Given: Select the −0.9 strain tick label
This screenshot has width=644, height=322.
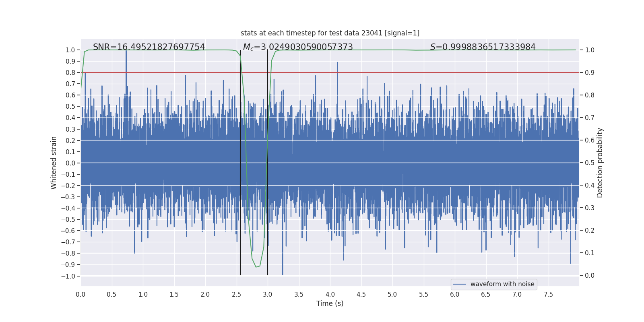Looking at the screenshot, I should tap(68, 264).
